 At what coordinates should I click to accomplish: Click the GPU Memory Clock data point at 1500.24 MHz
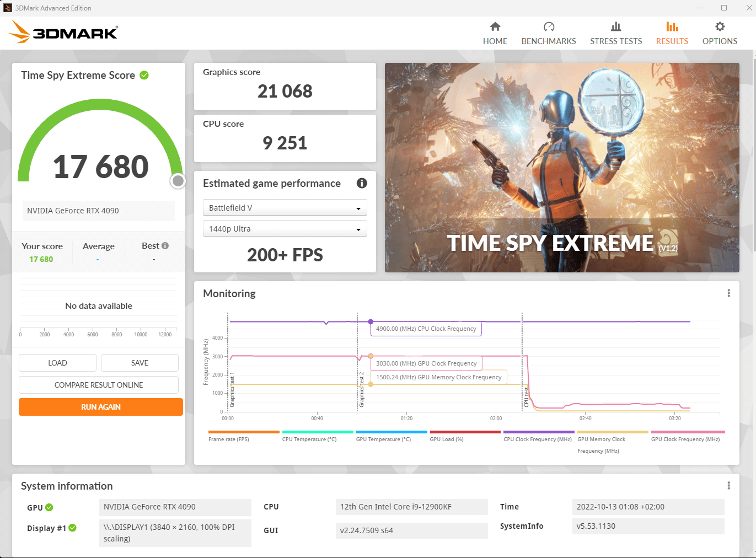371,384
